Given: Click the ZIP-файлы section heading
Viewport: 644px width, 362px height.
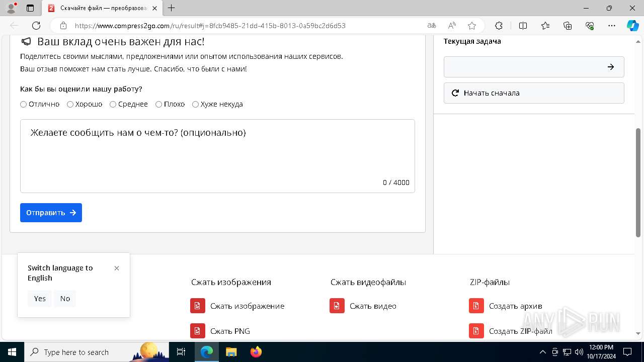Looking at the screenshot, I should coord(490,282).
